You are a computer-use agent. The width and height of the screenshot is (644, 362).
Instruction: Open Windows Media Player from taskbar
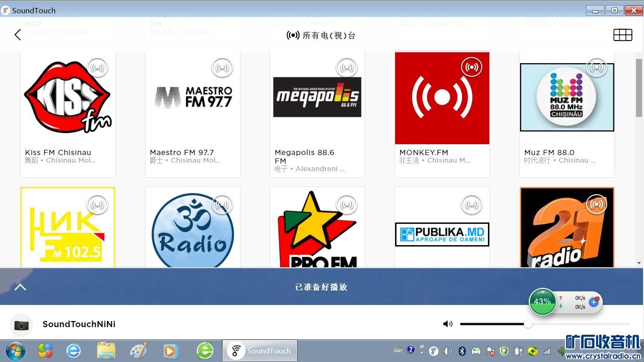coord(171,351)
